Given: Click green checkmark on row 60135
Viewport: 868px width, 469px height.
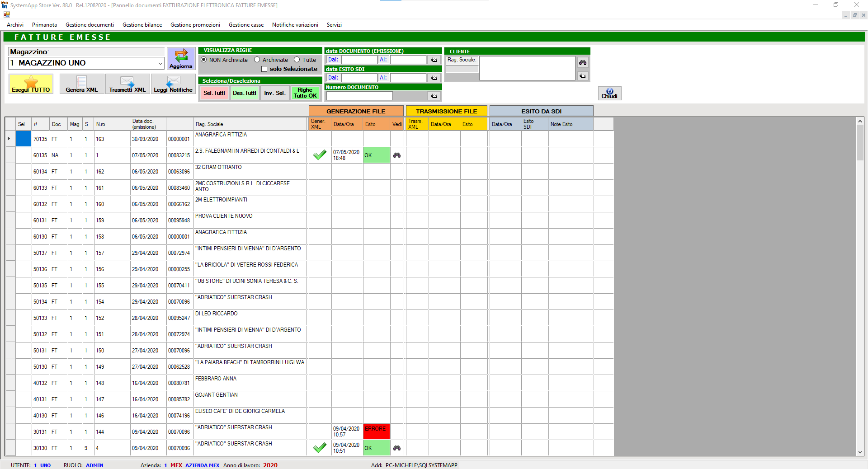Looking at the screenshot, I should [320, 155].
